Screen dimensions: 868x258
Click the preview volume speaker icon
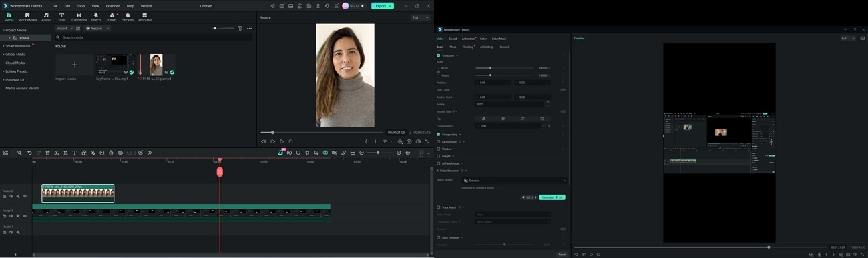[x=418, y=141]
